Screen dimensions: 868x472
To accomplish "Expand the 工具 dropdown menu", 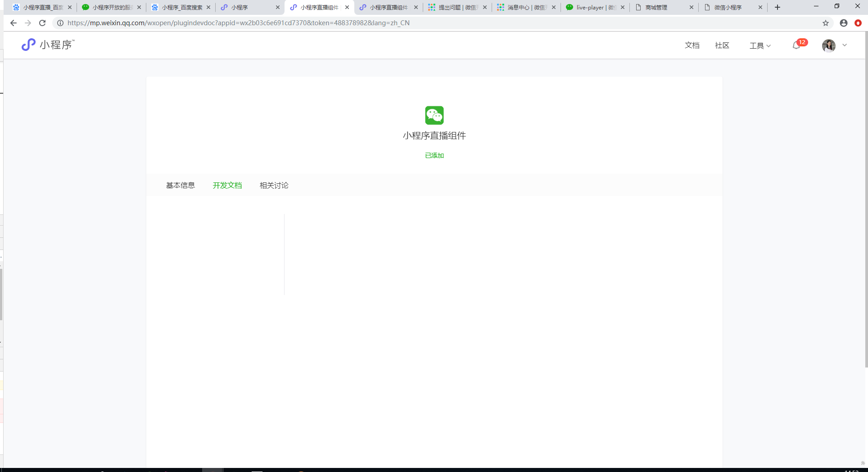I will click(760, 45).
